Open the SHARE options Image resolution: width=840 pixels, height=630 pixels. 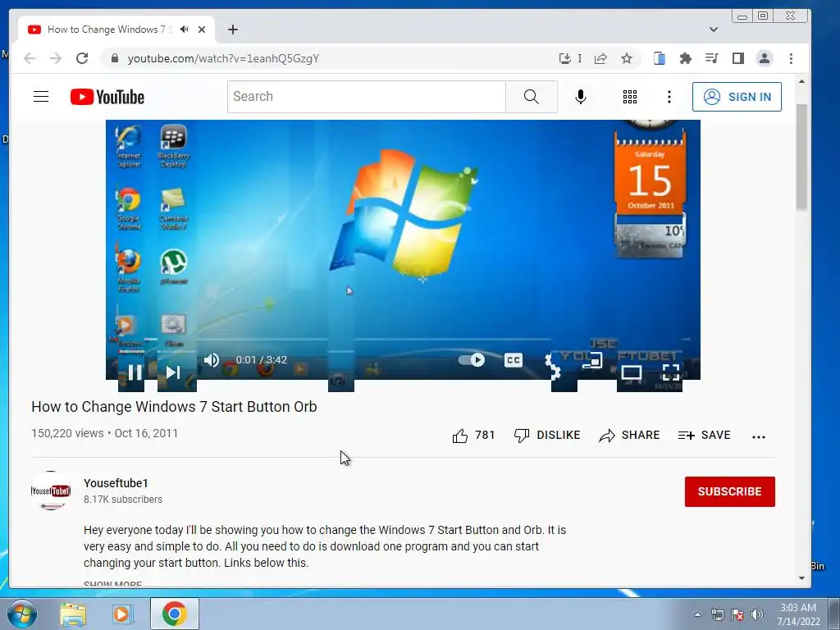tap(629, 435)
